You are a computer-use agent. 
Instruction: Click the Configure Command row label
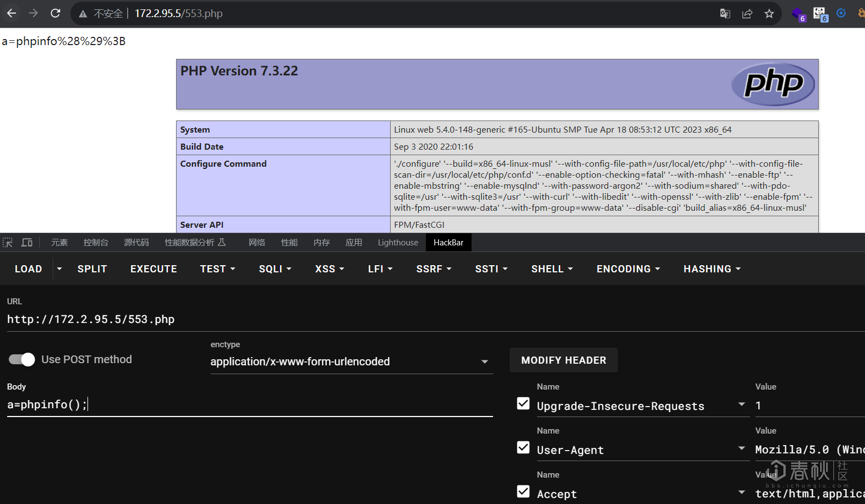pos(223,164)
